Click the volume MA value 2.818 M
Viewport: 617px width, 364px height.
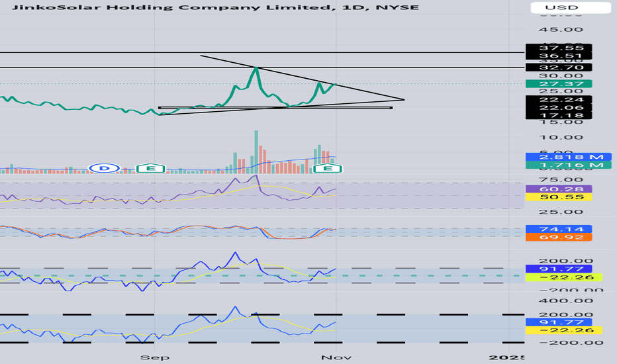tap(568, 157)
